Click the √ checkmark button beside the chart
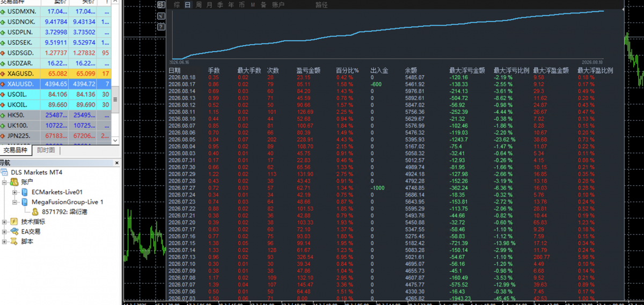644x305 pixels. 161,16
